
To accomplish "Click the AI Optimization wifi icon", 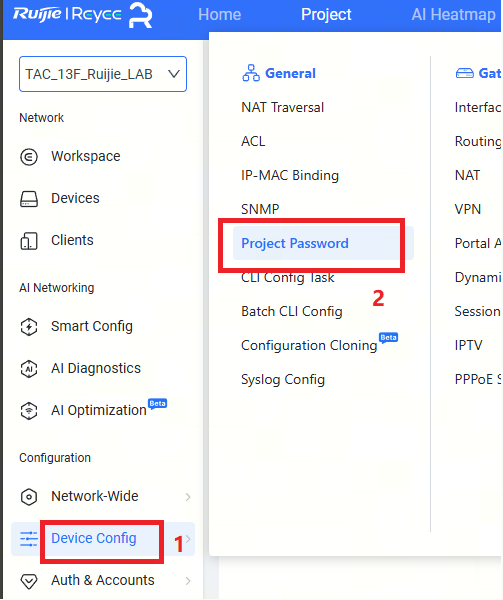I will [29, 411].
